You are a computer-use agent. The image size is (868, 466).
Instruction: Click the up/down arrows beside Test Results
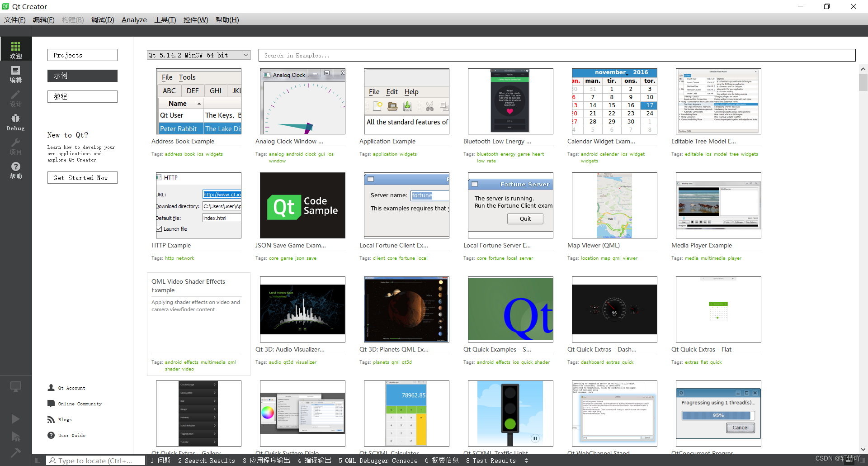click(x=526, y=461)
